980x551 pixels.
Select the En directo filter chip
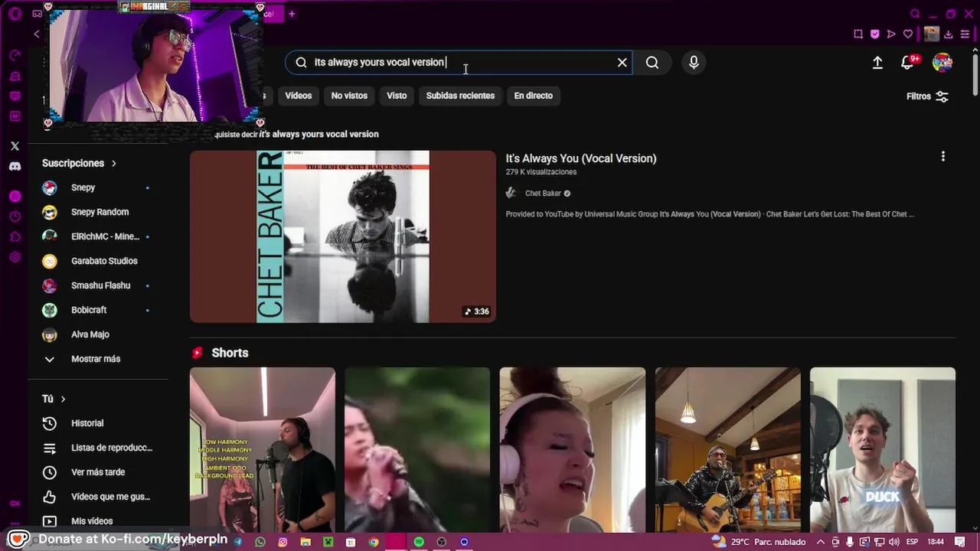533,96
